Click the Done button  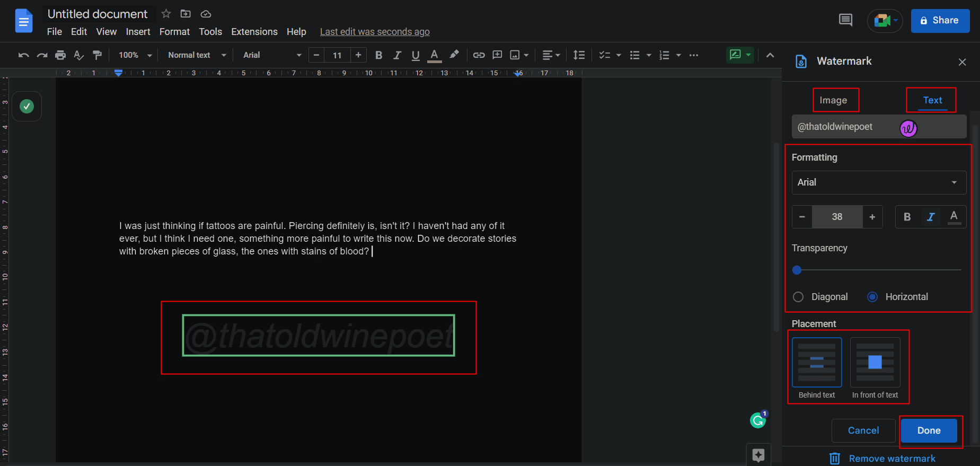(x=929, y=430)
